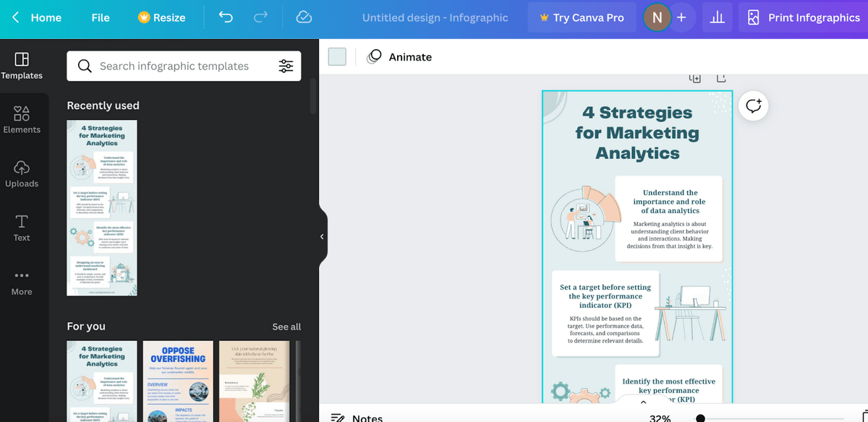This screenshot has height=422, width=868.
Task: Open the Text panel
Action: pyautogui.click(x=22, y=227)
